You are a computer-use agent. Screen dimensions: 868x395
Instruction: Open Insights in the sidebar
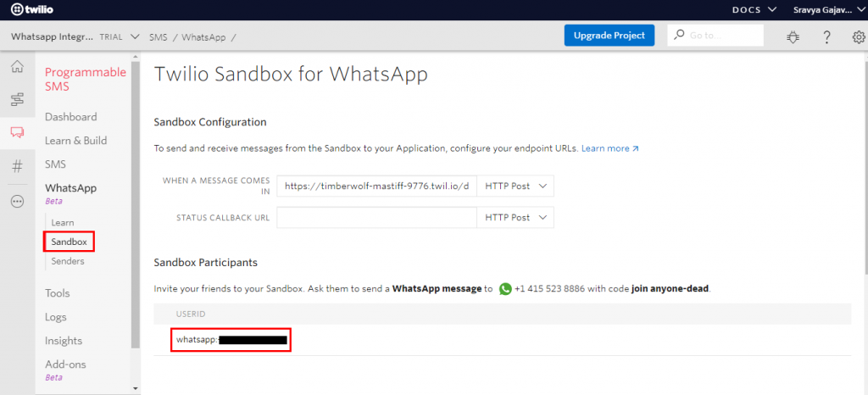(x=64, y=341)
